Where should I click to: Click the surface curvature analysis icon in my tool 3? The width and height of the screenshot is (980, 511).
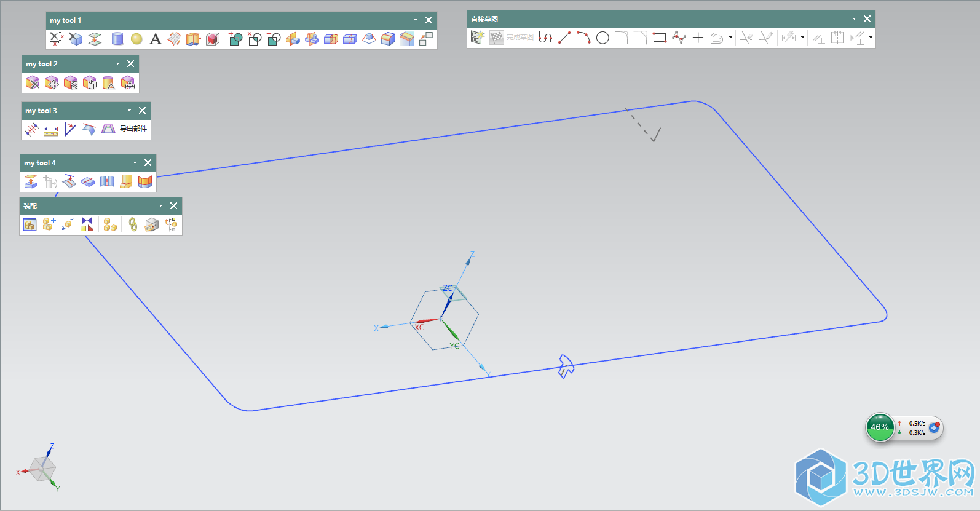click(x=89, y=129)
